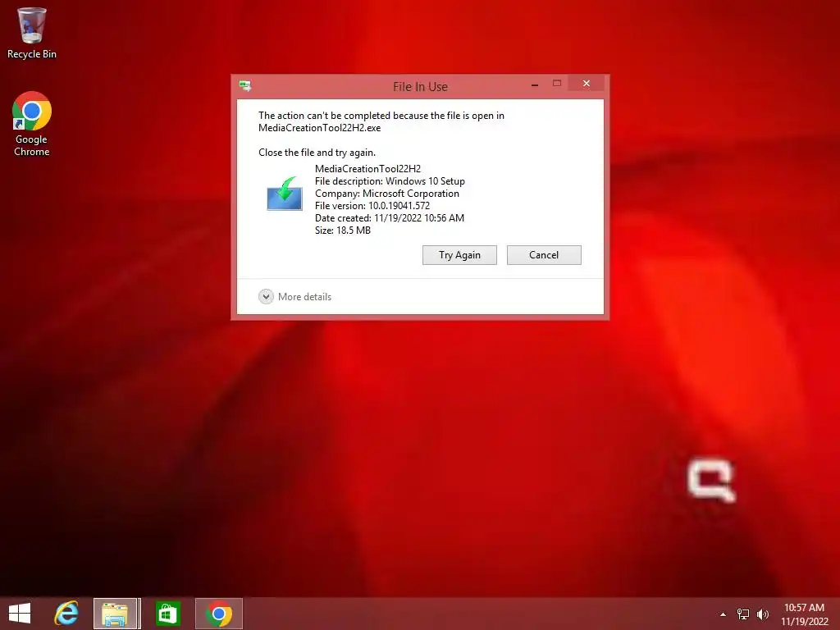Minimize the File In Use dialog
Image resolution: width=840 pixels, height=630 pixels.
[x=535, y=84]
